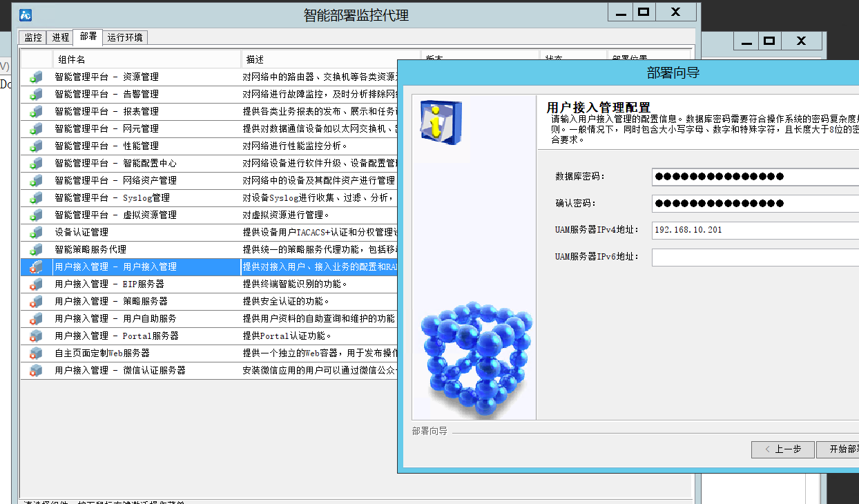Maximize the 智能部署监控代理 window

pyautogui.click(x=644, y=12)
